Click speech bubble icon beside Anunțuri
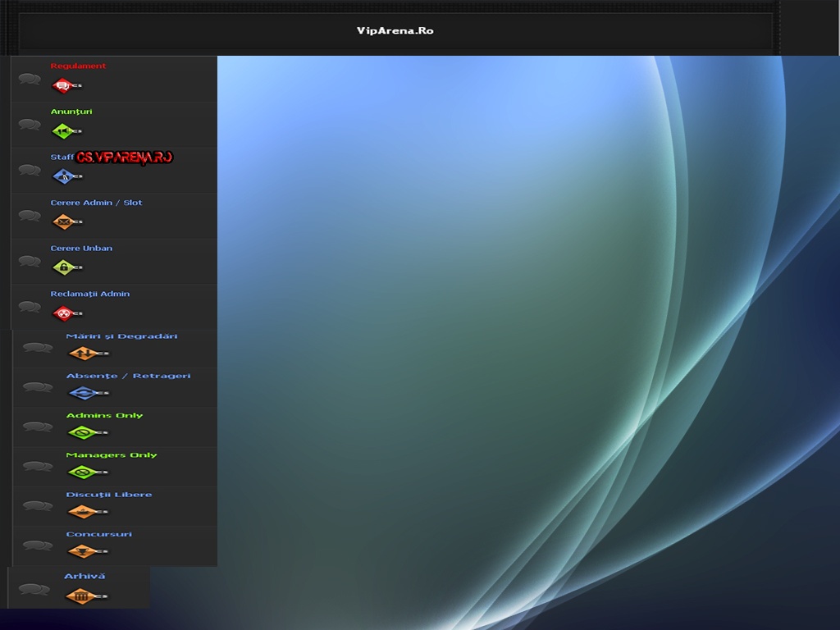Image resolution: width=840 pixels, height=630 pixels. [x=30, y=125]
